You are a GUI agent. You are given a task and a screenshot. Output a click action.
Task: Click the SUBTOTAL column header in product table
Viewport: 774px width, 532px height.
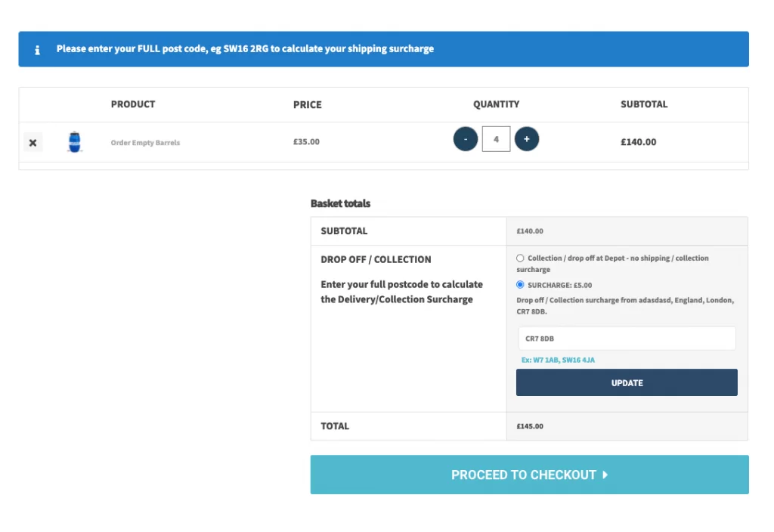coord(644,104)
